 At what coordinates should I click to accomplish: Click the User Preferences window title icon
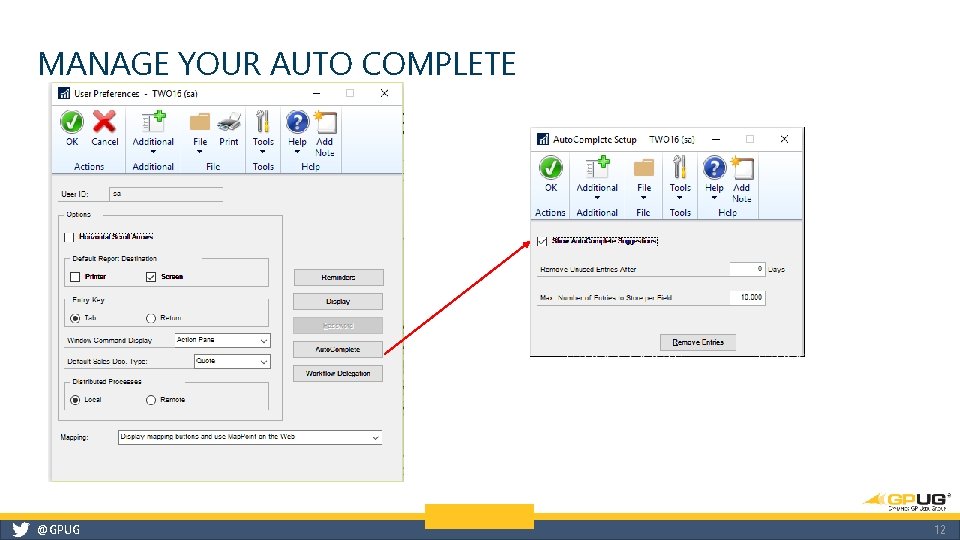coord(64,93)
